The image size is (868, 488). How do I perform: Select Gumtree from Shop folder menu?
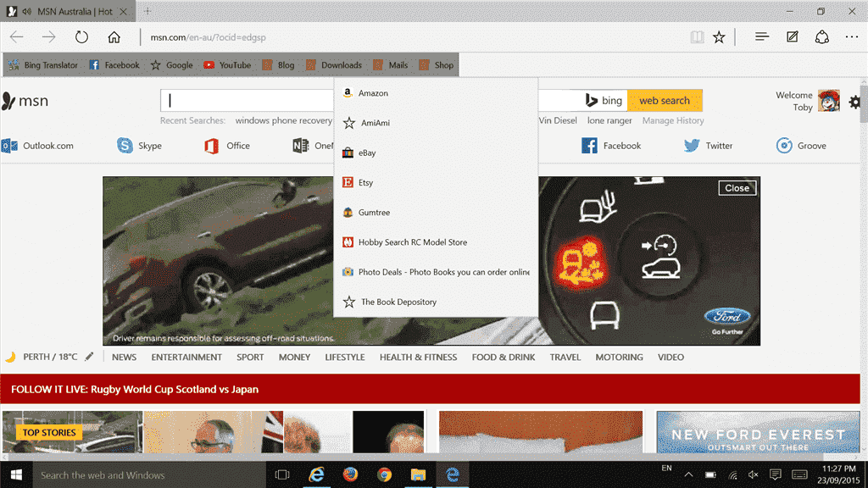[x=436, y=213]
